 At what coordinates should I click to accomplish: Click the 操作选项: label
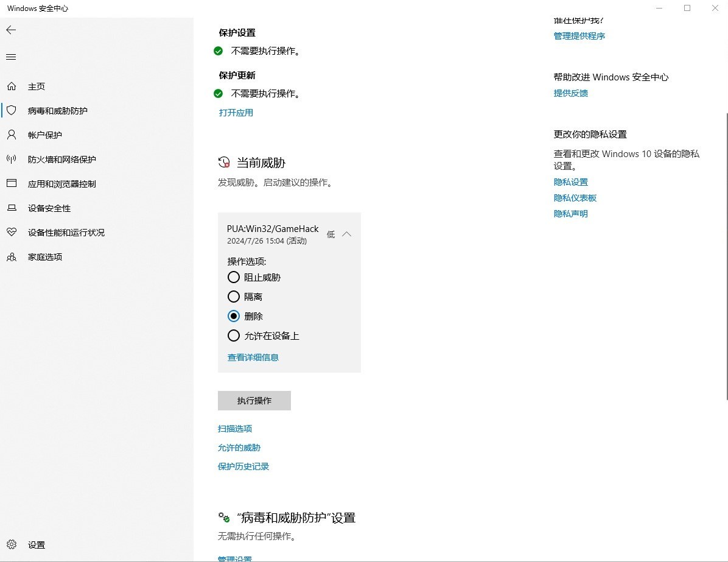point(247,261)
